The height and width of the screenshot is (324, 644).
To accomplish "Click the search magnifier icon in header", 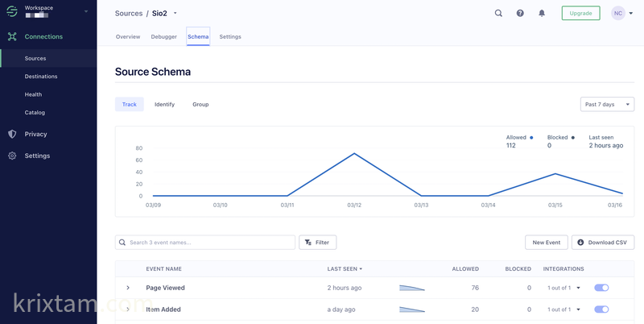I will [499, 14].
